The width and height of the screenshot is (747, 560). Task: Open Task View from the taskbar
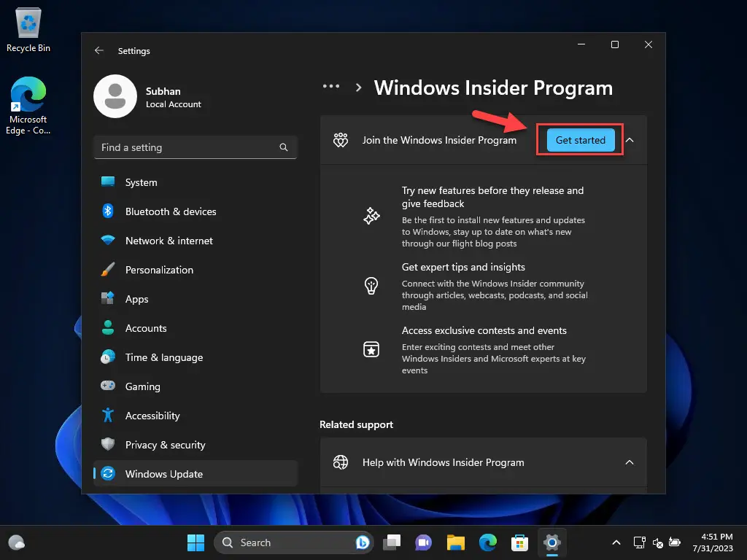point(392,542)
